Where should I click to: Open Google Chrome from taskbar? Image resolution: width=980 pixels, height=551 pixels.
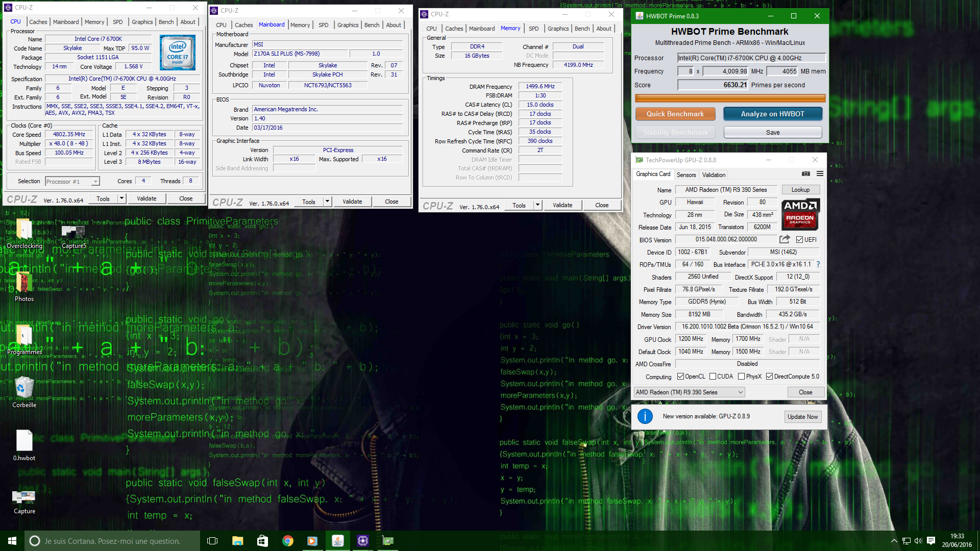pyautogui.click(x=287, y=541)
